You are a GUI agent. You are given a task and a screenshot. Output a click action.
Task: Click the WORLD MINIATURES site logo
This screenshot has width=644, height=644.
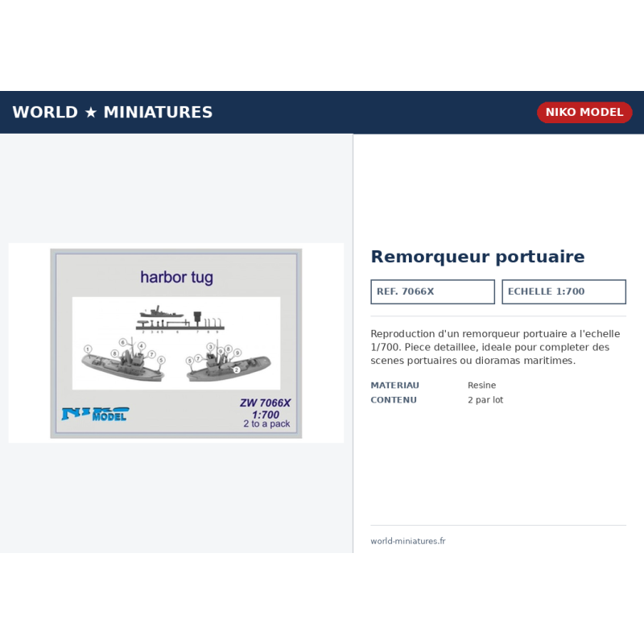[113, 112]
